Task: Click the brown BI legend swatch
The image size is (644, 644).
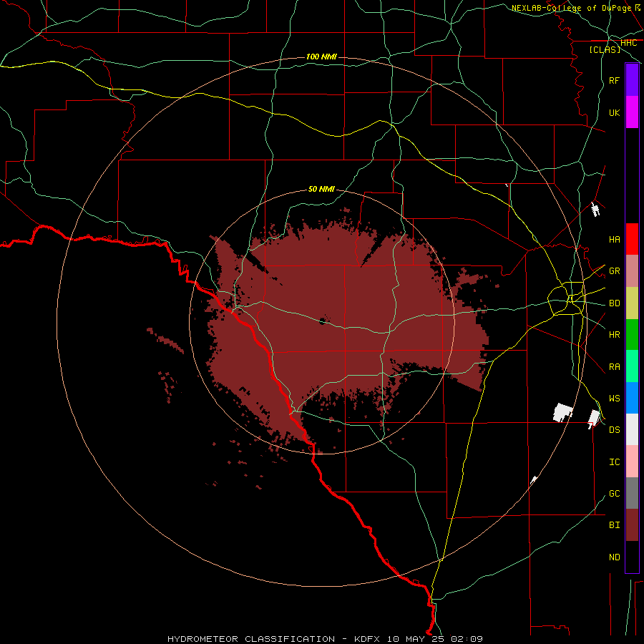Action: pos(632,525)
